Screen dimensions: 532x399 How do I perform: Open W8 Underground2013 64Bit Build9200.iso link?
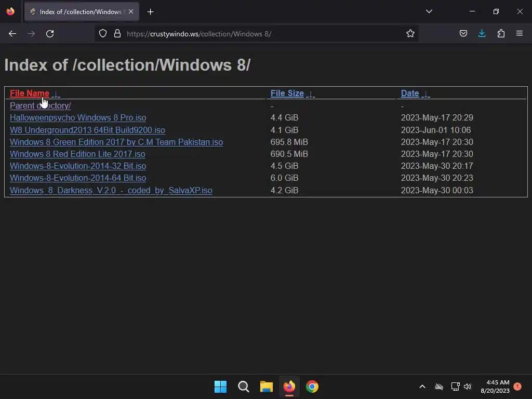coord(87,130)
